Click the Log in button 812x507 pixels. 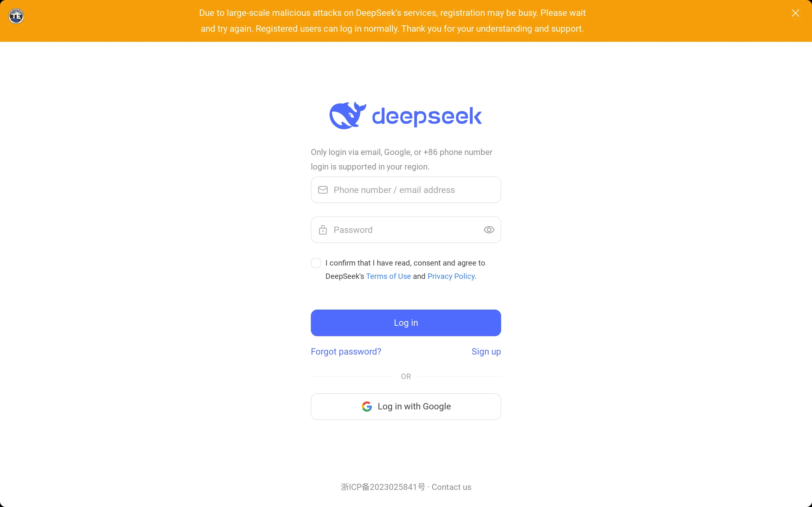point(406,323)
